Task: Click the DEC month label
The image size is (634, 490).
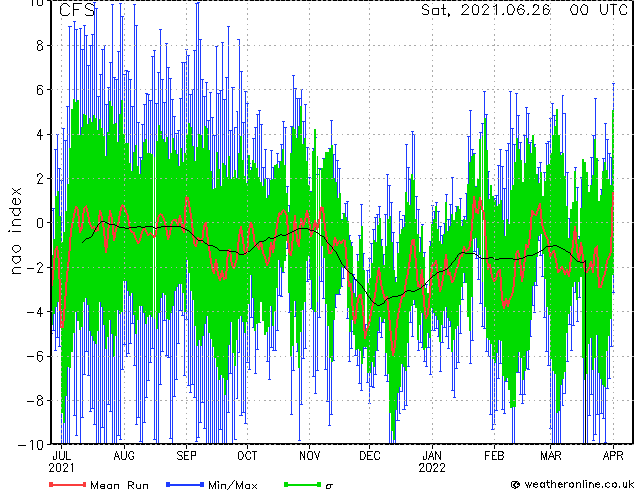Action: (x=370, y=456)
